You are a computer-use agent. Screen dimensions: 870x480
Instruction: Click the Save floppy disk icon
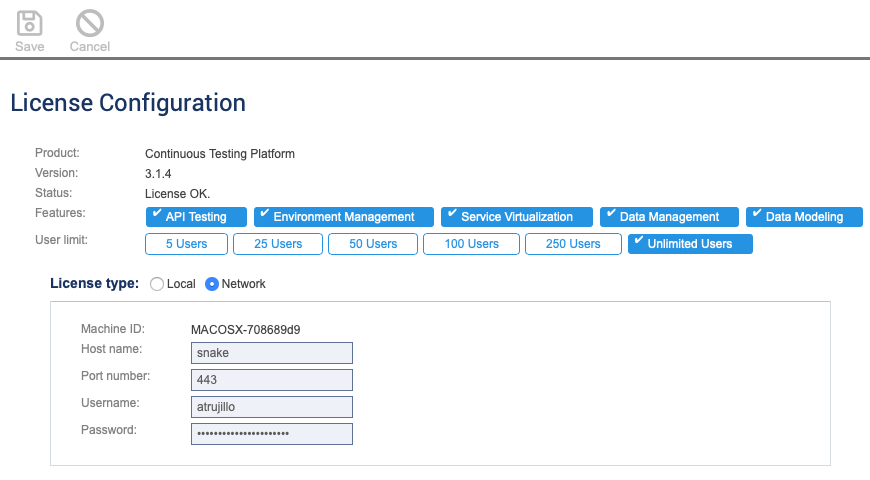click(29, 23)
